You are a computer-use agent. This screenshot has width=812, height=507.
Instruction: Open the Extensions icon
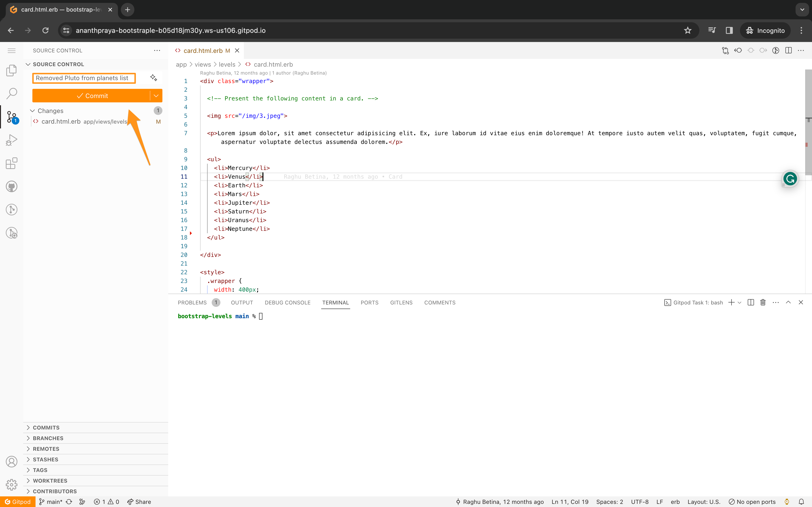11,163
